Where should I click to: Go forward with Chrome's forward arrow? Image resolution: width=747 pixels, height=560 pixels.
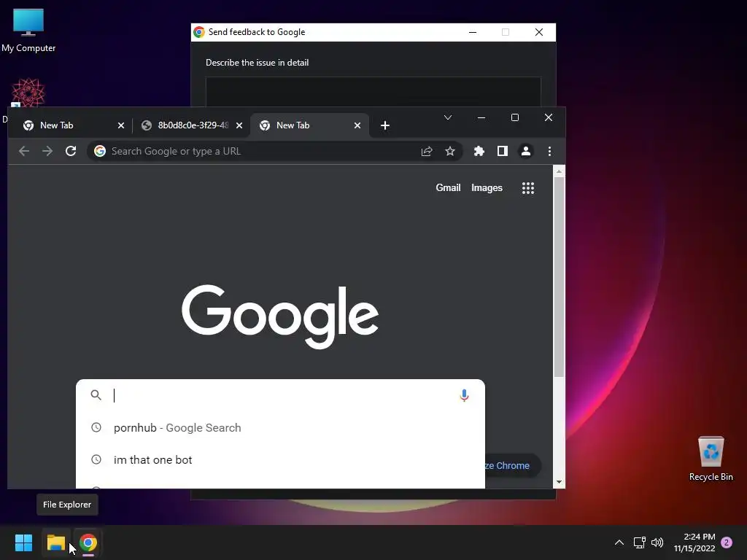47,152
